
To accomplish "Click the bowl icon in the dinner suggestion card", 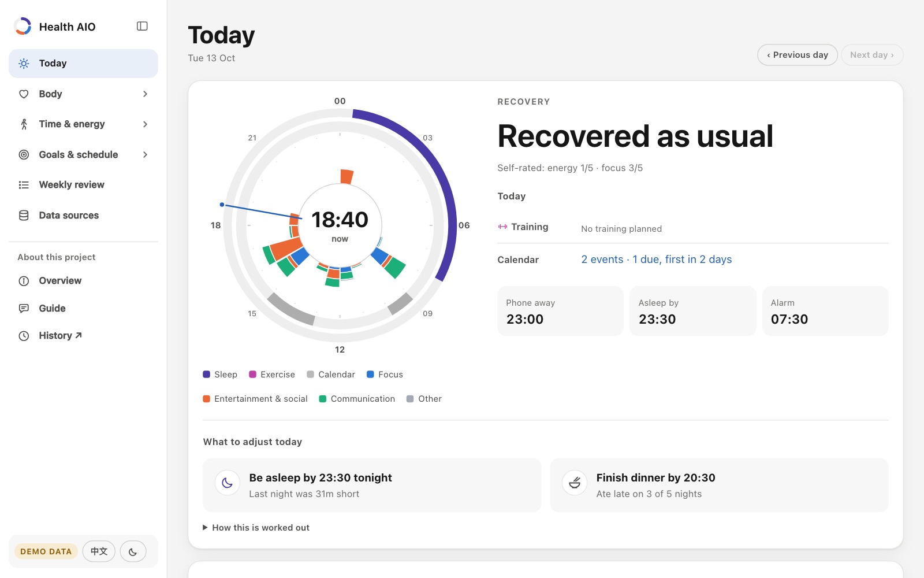I will point(575,483).
